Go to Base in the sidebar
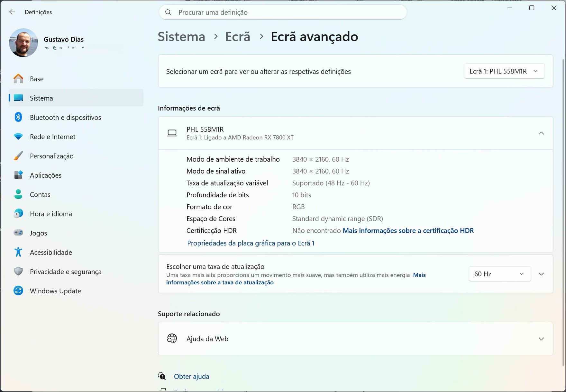Screen dimensions: 566x392 pos(37,79)
